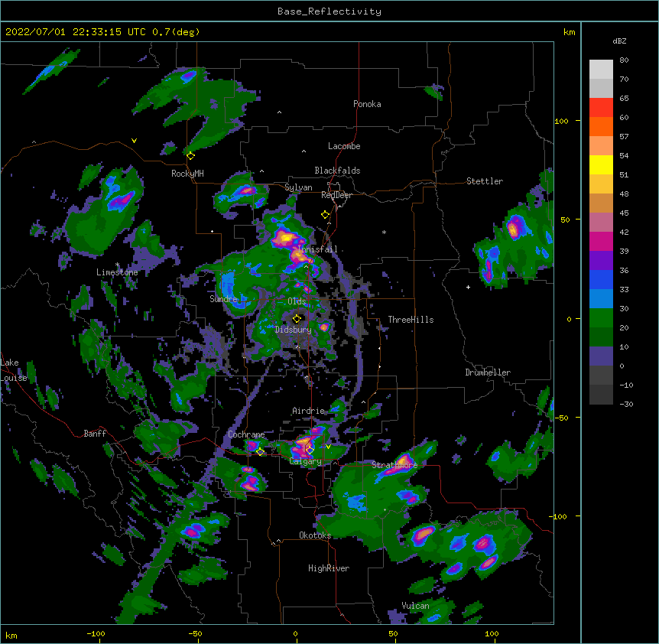Select the magenta legend swatch between 42 and 39
Viewport: 659px width, 644px height.
(x=601, y=241)
